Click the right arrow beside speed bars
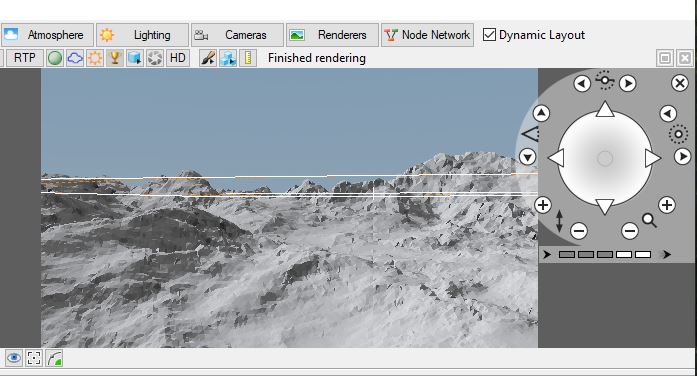The height and width of the screenshot is (376, 697). pos(666,254)
